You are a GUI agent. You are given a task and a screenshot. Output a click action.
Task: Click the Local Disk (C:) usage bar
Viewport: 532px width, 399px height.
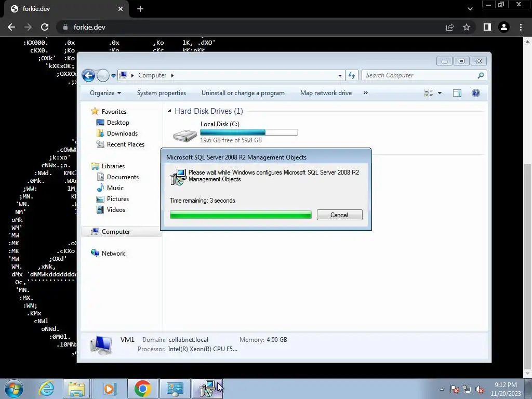[249, 132]
